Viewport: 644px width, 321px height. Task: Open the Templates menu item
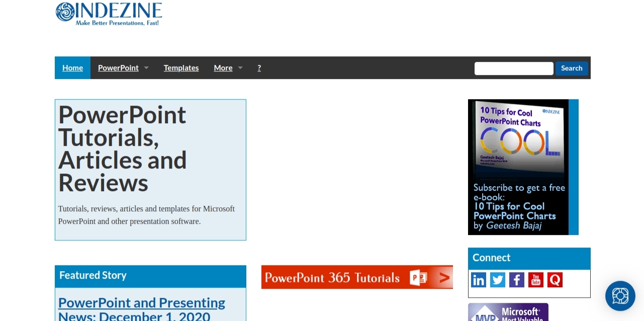[181, 68]
